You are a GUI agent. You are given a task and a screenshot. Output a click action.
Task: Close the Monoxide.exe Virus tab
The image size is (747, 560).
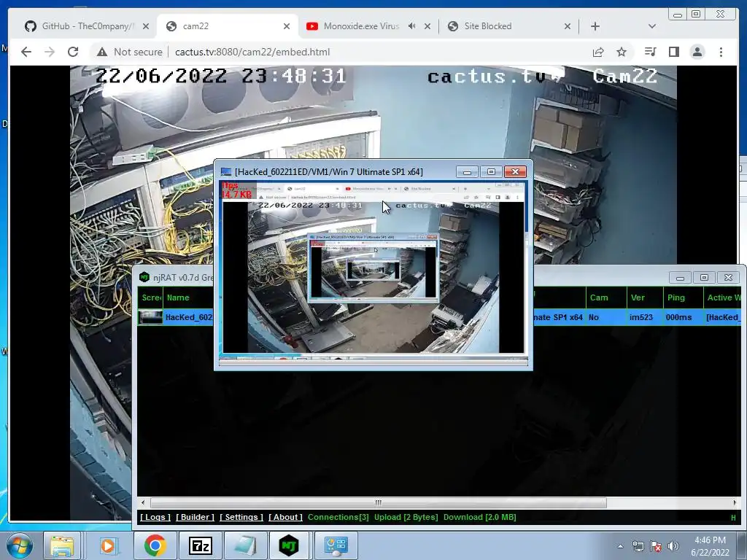click(x=427, y=26)
